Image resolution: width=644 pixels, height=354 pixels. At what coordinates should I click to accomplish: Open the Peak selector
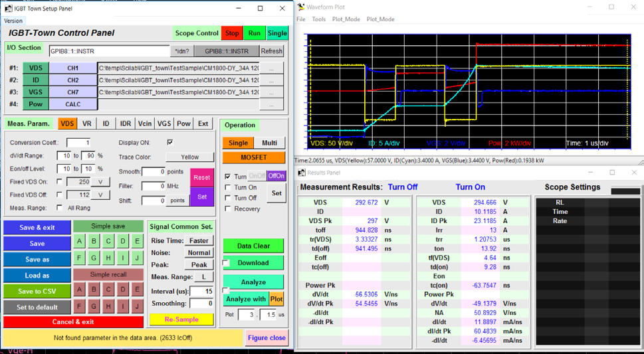(199, 265)
